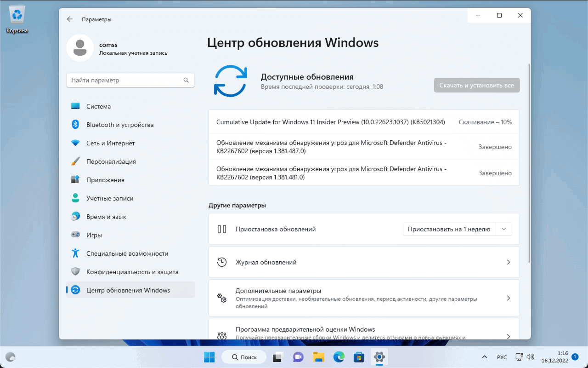The width and height of the screenshot is (588, 368).
Task: Open the Приостановить на 1 неделю dropdown arrow
Action: coord(504,229)
